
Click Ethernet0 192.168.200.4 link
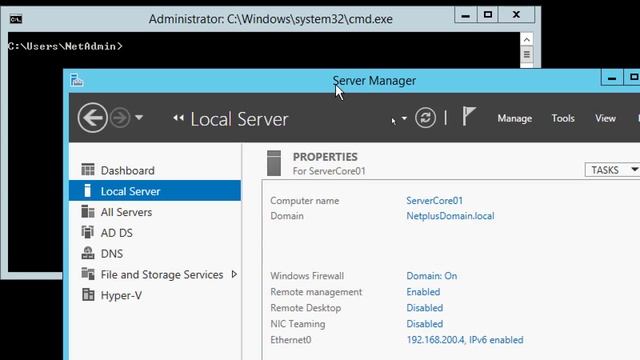(x=464, y=340)
